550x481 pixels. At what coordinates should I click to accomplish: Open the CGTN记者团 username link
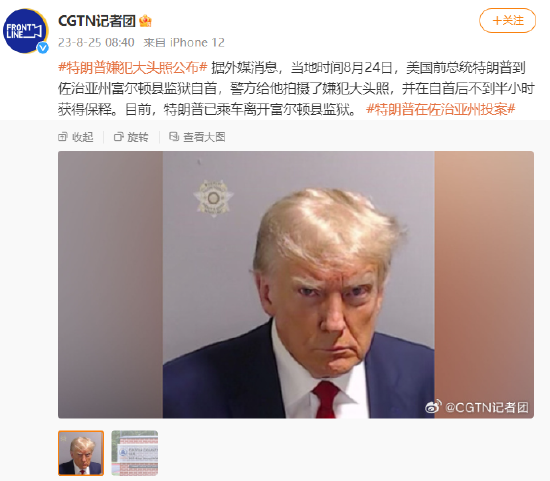pos(97,21)
